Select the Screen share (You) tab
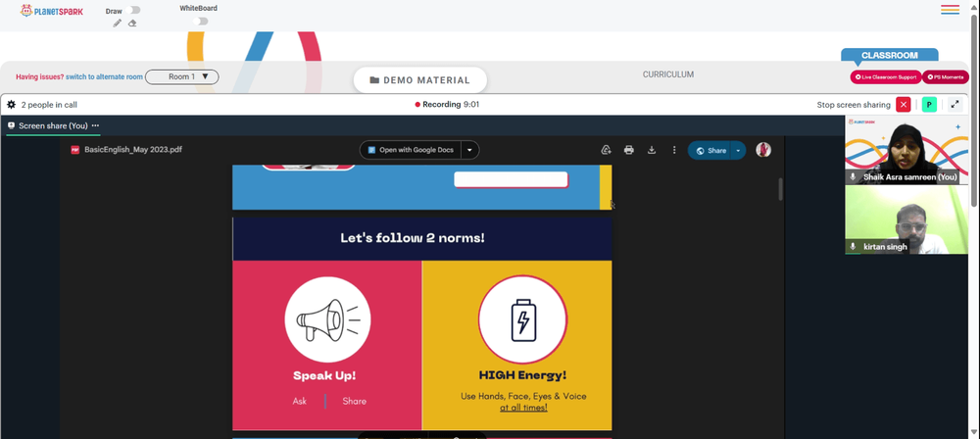Image resolution: width=980 pixels, height=439 pixels. [53, 125]
